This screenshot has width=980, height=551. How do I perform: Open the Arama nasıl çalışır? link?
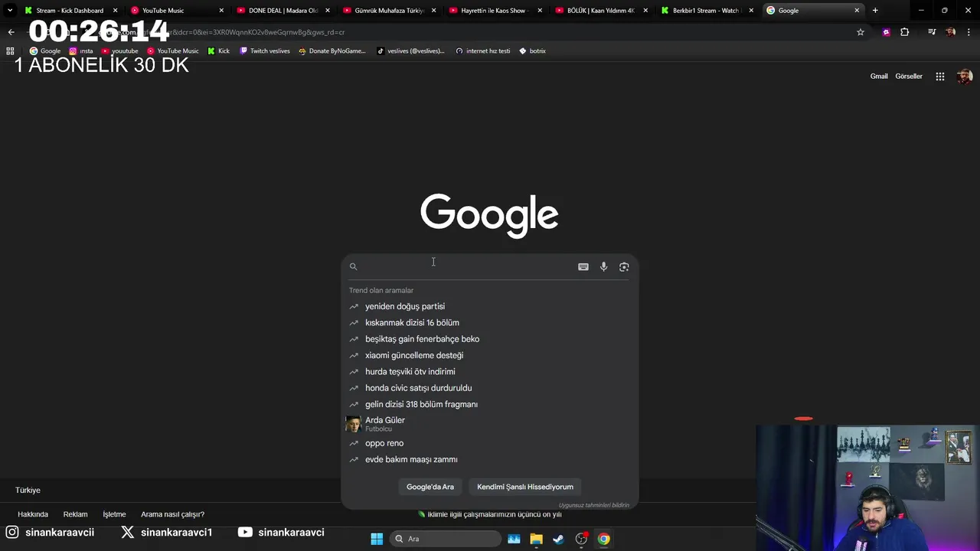click(172, 514)
